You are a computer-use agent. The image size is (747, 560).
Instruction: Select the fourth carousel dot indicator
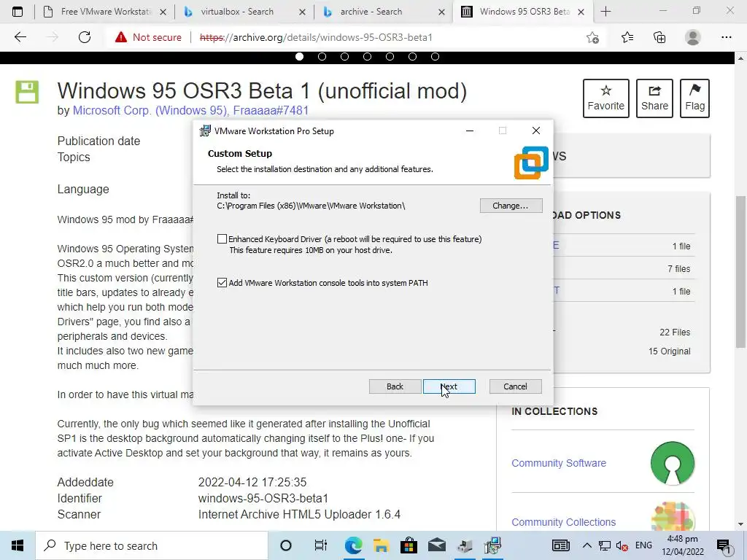(x=368, y=57)
